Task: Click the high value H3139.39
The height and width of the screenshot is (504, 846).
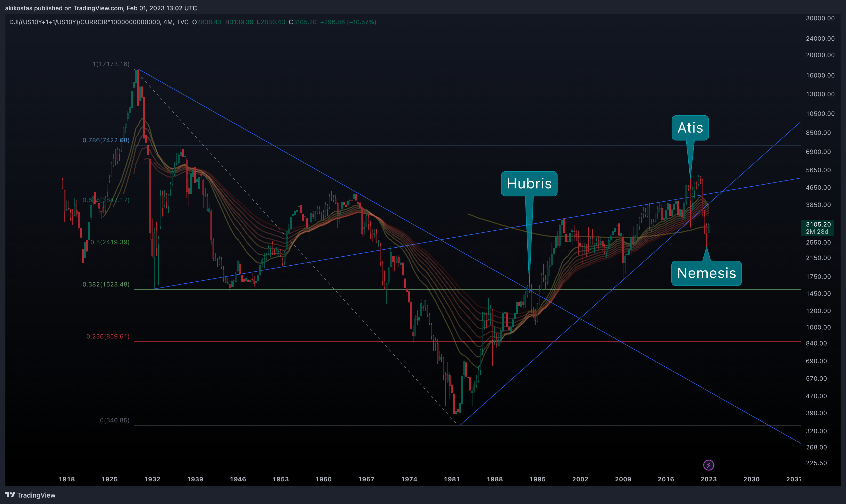Action: (239, 22)
